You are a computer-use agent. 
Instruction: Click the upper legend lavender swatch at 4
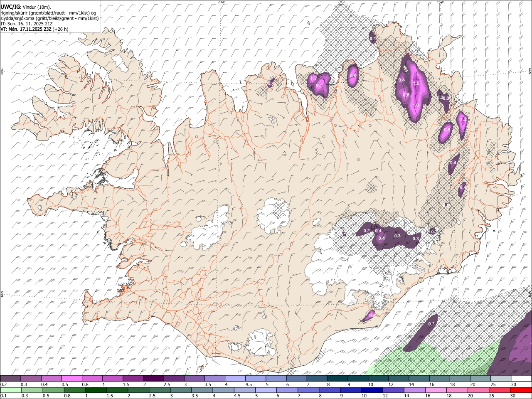point(235,378)
